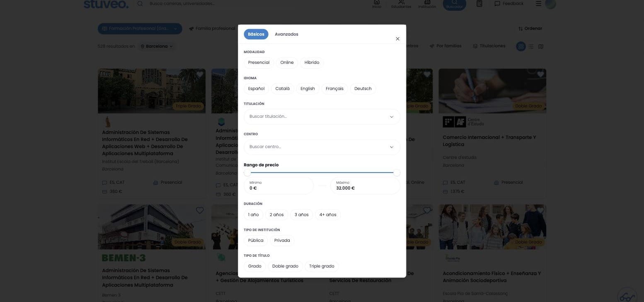Image resolution: width=644 pixels, height=302 pixels.
Task: Open the Buscar centro dropdown
Action: pos(322,147)
